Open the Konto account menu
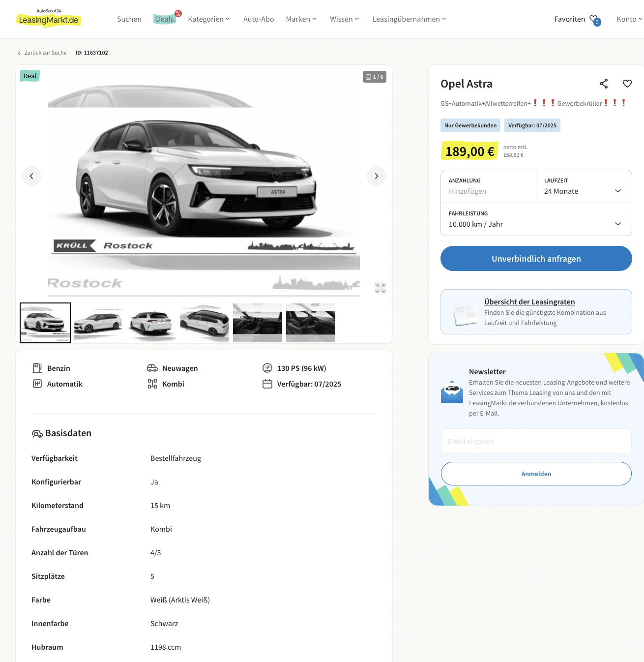Viewport: 644px width, 662px height. point(629,19)
